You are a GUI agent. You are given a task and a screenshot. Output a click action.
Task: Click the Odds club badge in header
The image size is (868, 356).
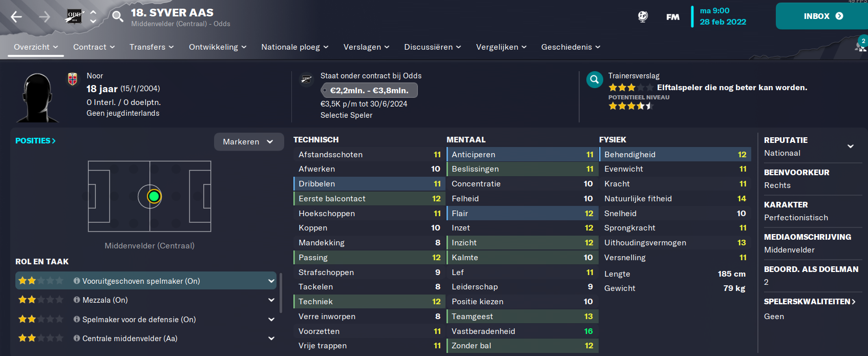(75, 16)
